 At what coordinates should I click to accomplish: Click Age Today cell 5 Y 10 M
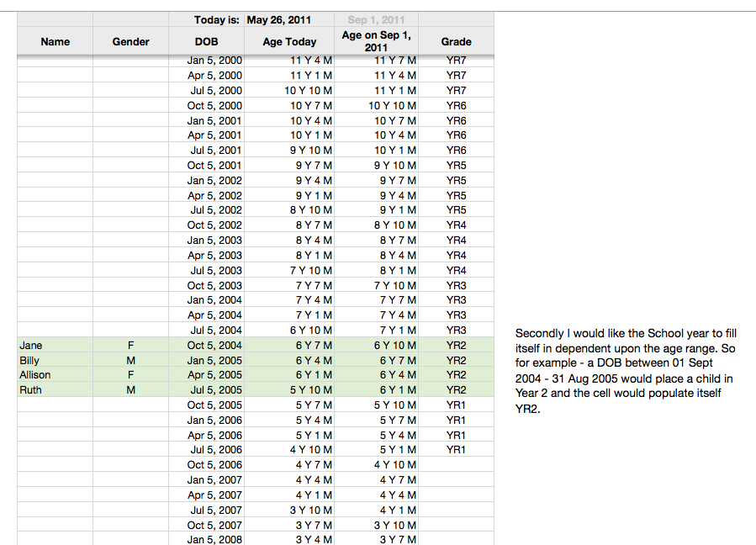click(289, 389)
